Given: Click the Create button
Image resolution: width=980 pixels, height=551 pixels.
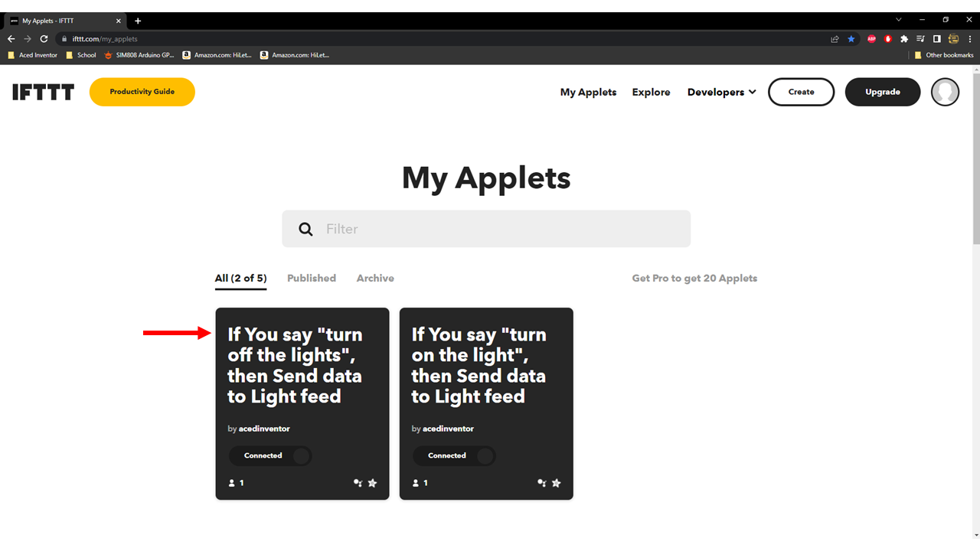Looking at the screenshot, I should pyautogui.click(x=801, y=92).
